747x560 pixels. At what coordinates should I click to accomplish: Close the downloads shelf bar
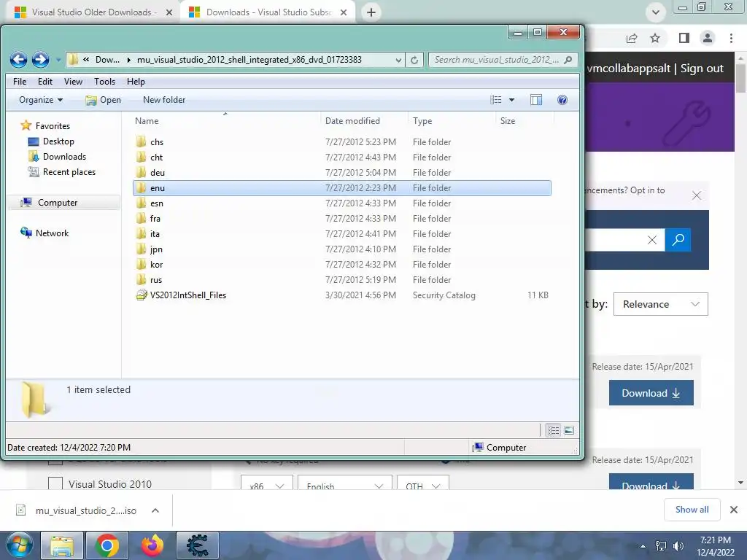tap(734, 510)
